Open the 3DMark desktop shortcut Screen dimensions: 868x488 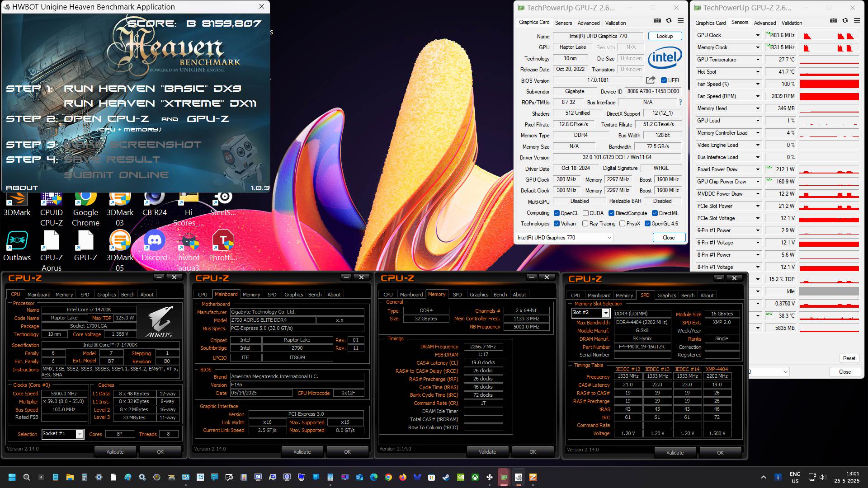tap(17, 204)
